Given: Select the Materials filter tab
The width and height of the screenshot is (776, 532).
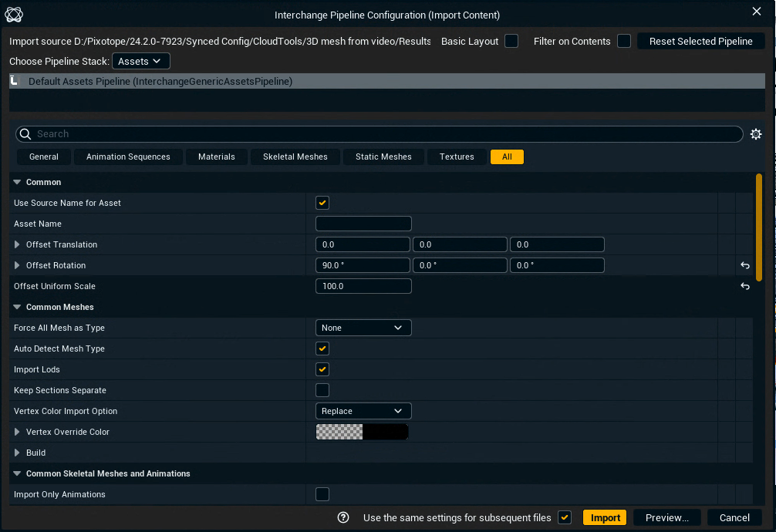Looking at the screenshot, I should click(x=216, y=157).
